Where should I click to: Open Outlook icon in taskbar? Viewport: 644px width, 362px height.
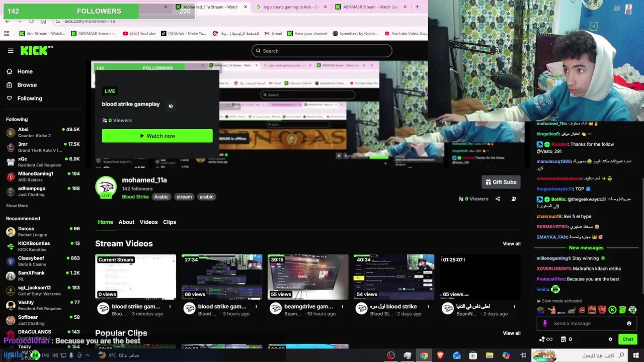coord(457,355)
